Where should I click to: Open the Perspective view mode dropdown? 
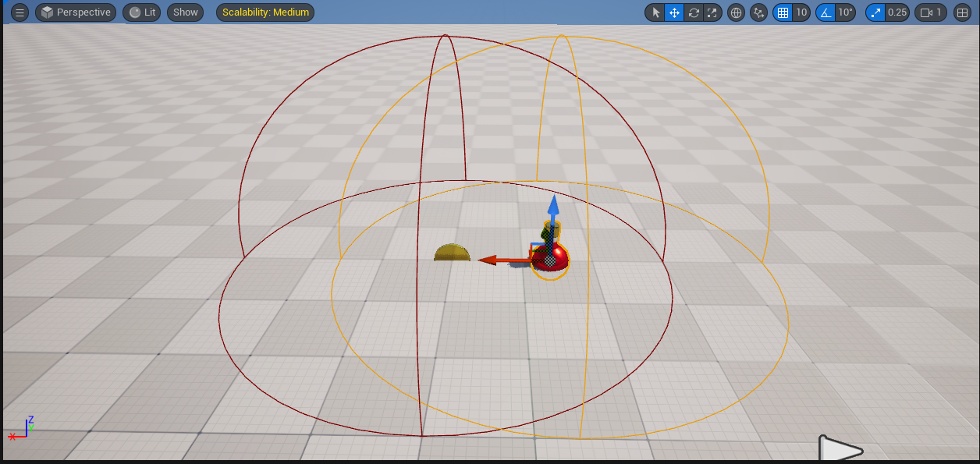[76, 12]
